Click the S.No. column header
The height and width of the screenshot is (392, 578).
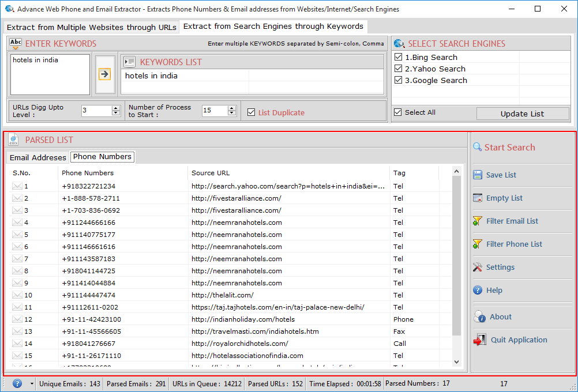33,173
